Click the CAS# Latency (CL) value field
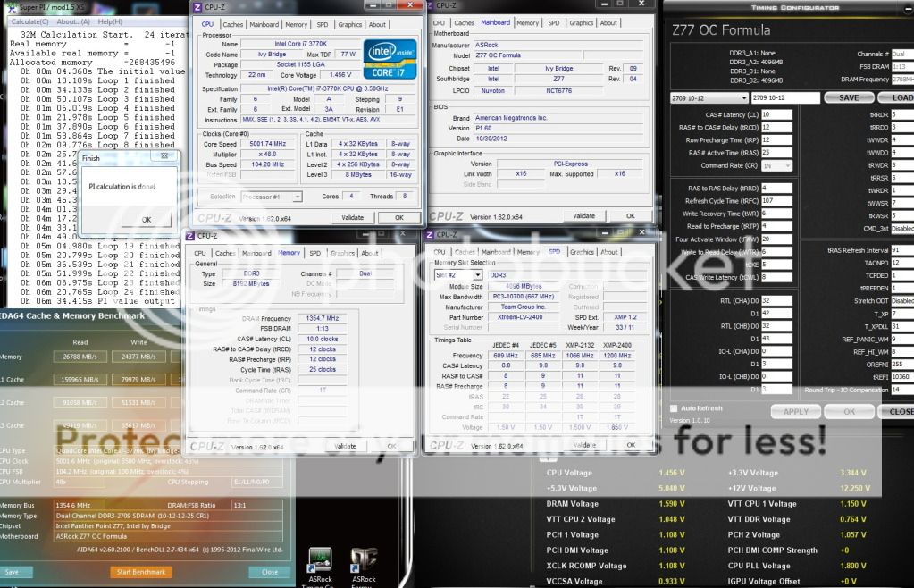The height and width of the screenshot is (588, 914). click(776, 114)
